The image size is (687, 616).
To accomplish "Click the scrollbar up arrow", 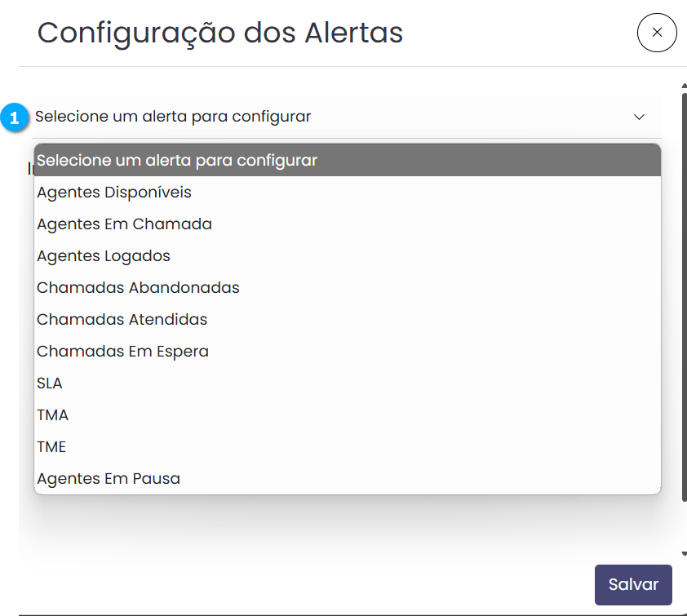I will click(x=683, y=85).
